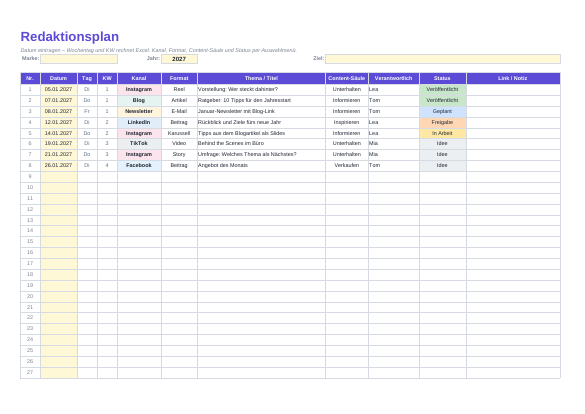The width and height of the screenshot is (585, 414).
Task: Select the Newsletter channel cell
Action: point(139,112)
